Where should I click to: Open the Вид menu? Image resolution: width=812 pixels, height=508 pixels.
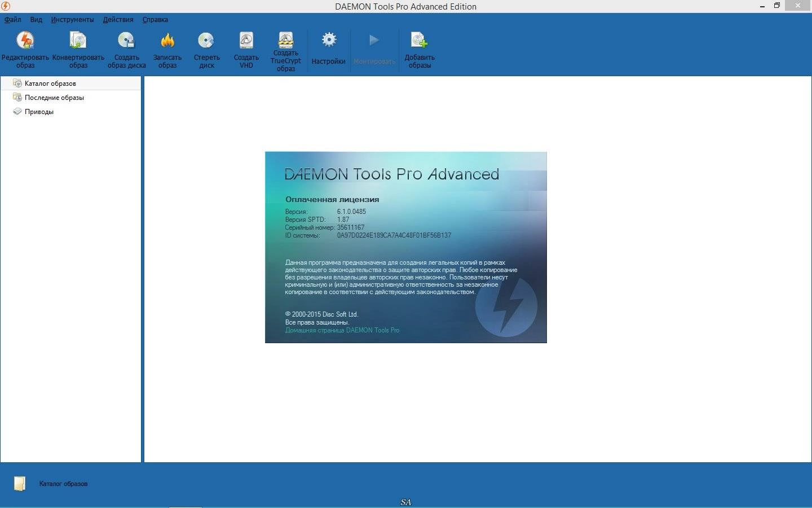(36, 19)
